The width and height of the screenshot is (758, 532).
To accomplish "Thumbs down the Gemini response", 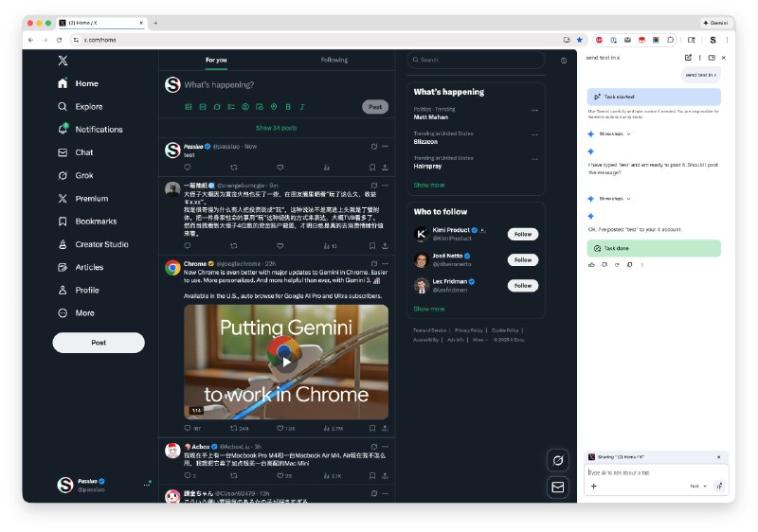I will pyautogui.click(x=605, y=264).
